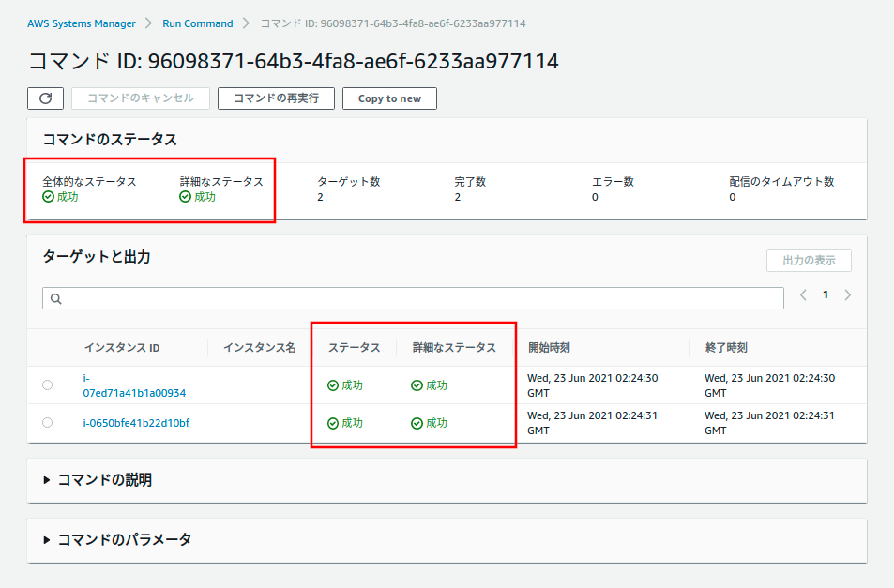Select radio button for instance i-07ed71a41b1a00934
Screen dimensions: 894x588
click(x=48, y=385)
